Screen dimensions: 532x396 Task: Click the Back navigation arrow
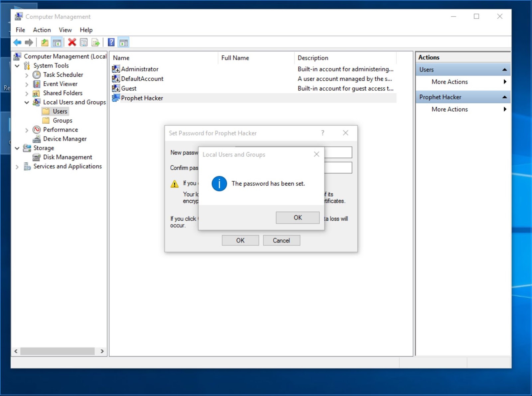[x=17, y=42]
